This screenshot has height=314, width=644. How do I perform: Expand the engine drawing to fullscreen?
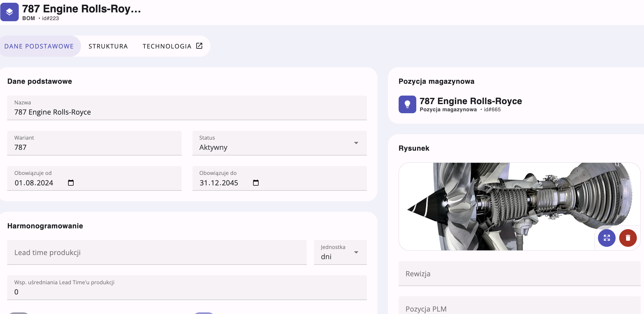point(607,238)
